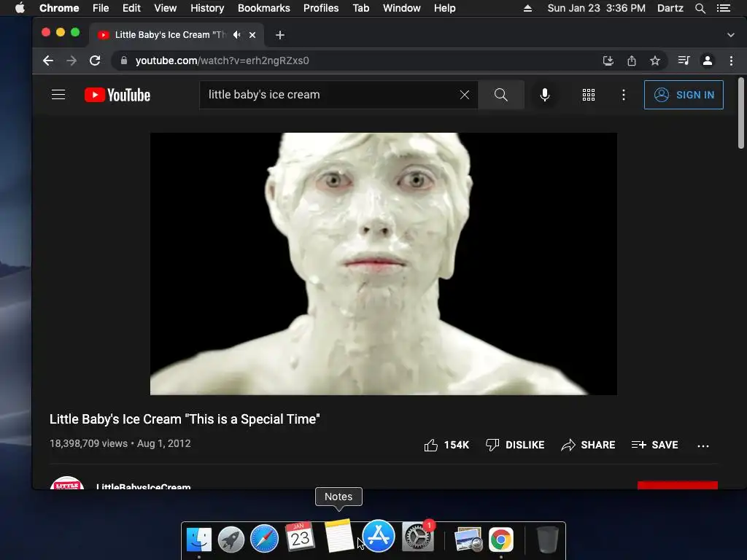Click the eject icon in menu bar

pyautogui.click(x=527, y=8)
